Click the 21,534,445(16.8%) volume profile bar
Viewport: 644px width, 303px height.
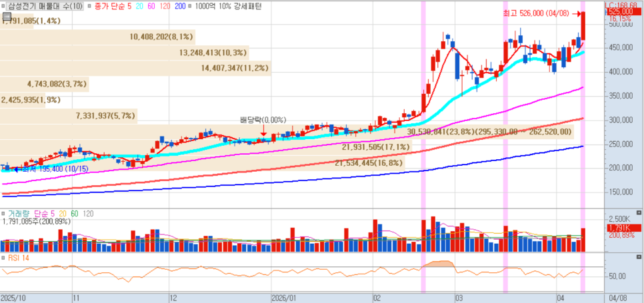tap(203, 163)
